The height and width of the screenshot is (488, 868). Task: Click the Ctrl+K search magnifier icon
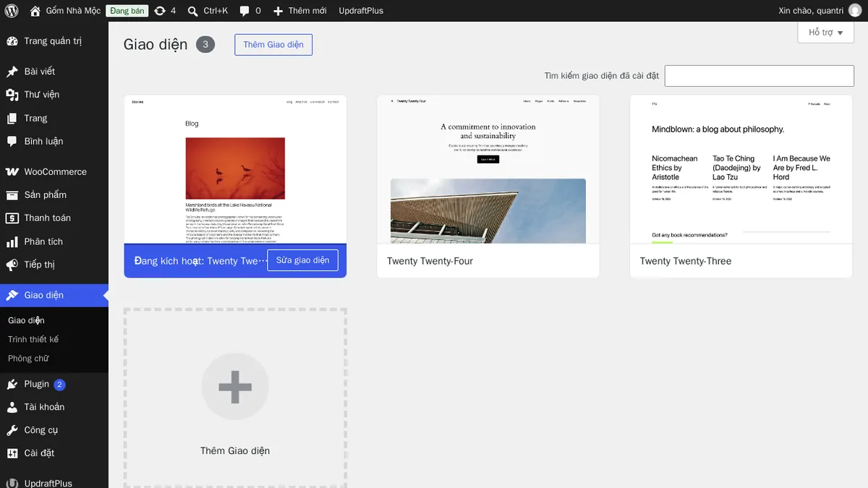(192, 11)
